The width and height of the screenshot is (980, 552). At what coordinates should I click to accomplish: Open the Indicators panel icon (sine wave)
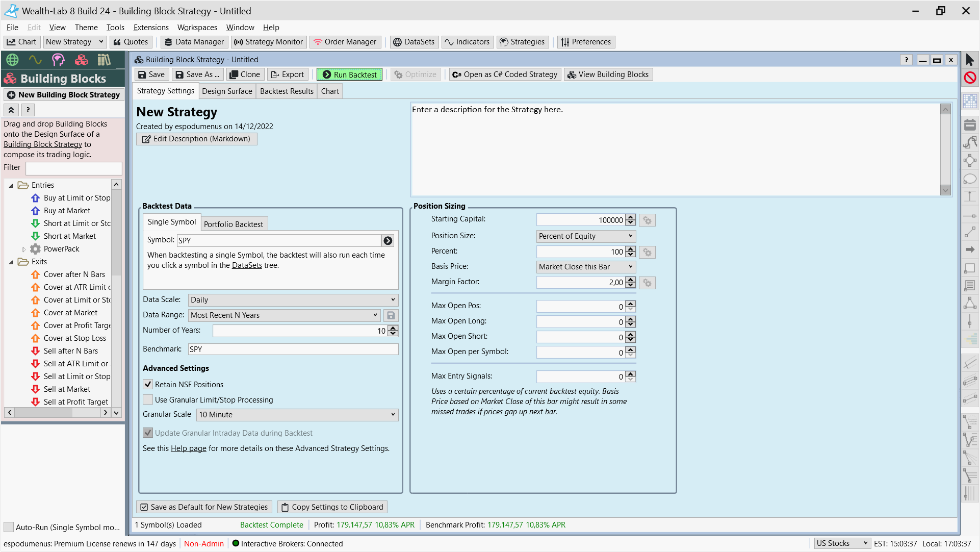point(35,60)
